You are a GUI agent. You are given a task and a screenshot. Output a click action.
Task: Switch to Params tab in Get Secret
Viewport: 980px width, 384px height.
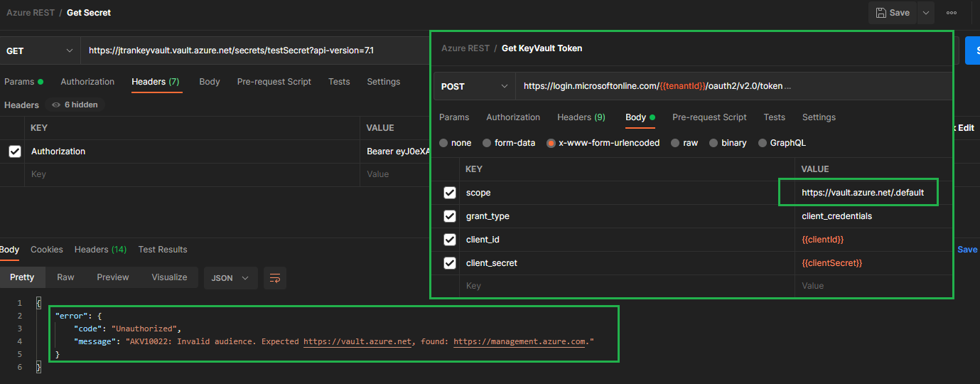(x=23, y=82)
